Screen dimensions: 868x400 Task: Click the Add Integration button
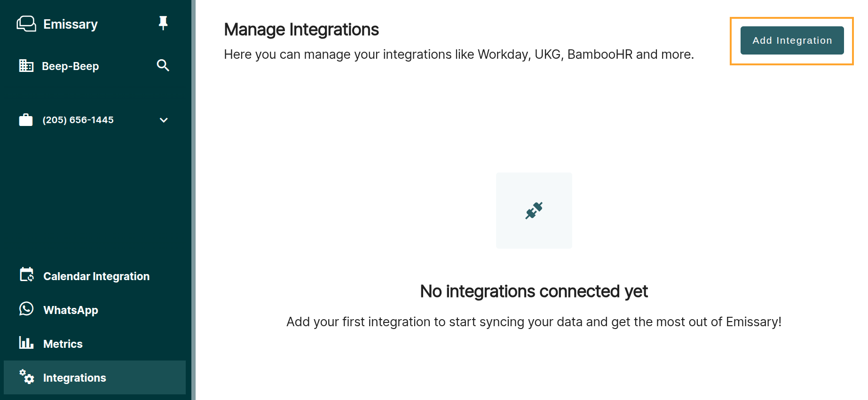click(x=792, y=40)
